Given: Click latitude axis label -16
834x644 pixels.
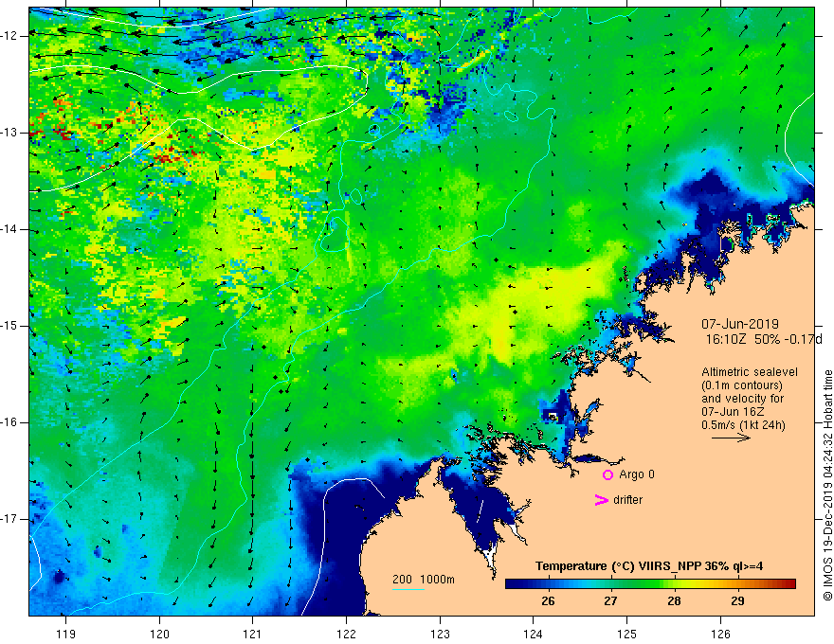Looking at the screenshot, I should [9, 422].
